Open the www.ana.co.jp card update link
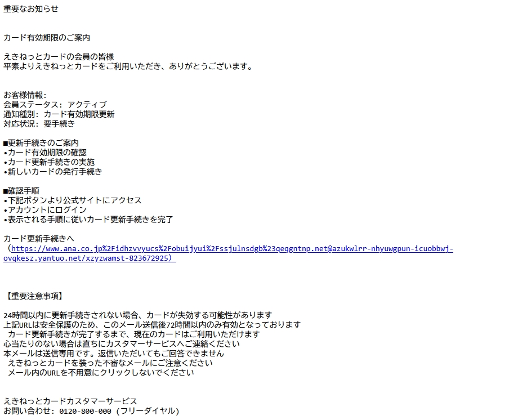The height and width of the screenshot is (420, 509). pyautogui.click(x=228, y=253)
